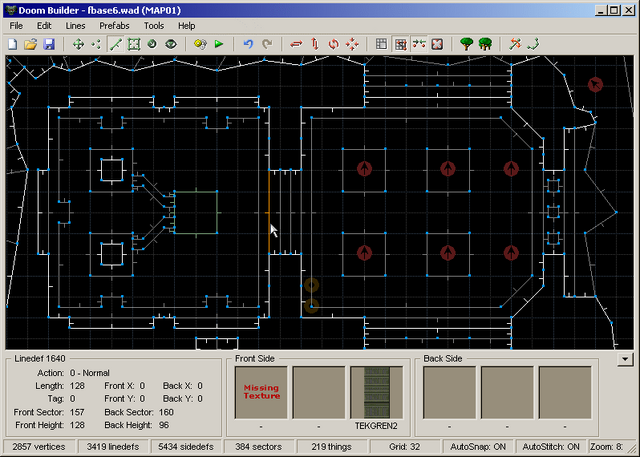Screen dimensions: 640x457
Task: Click the upper yellow circle thing on the map
Action: coord(311,285)
